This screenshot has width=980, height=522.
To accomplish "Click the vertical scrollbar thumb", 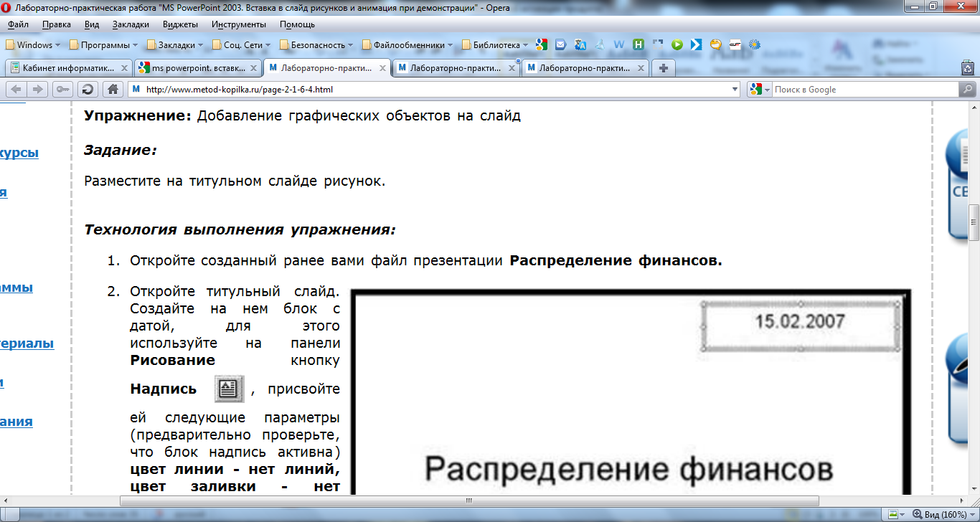I will tap(974, 223).
